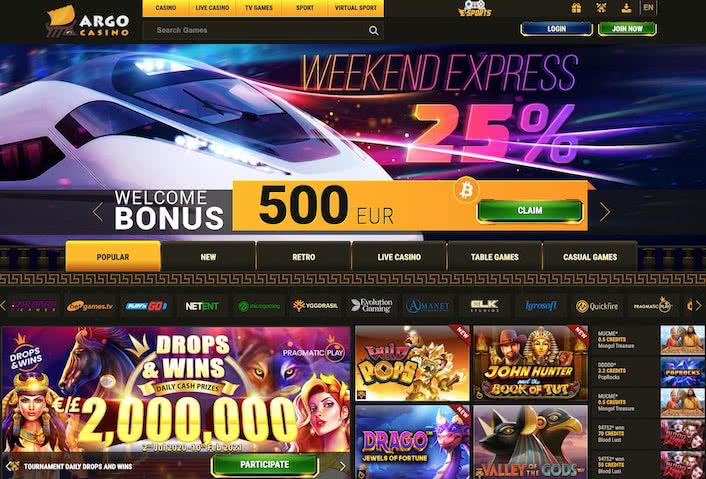This screenshot has height=479, width=706.
Task: Open the gift box promotions icon
Action: (576, 8)
